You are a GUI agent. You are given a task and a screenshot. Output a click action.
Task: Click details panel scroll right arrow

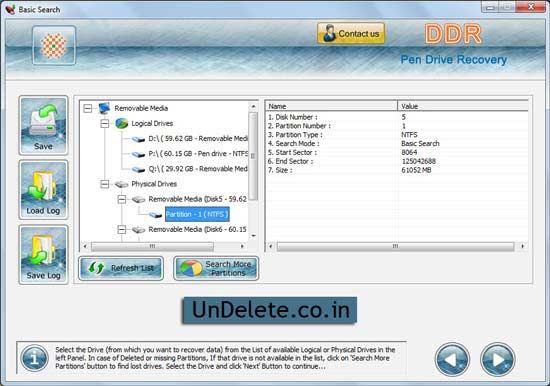(523, 246)
